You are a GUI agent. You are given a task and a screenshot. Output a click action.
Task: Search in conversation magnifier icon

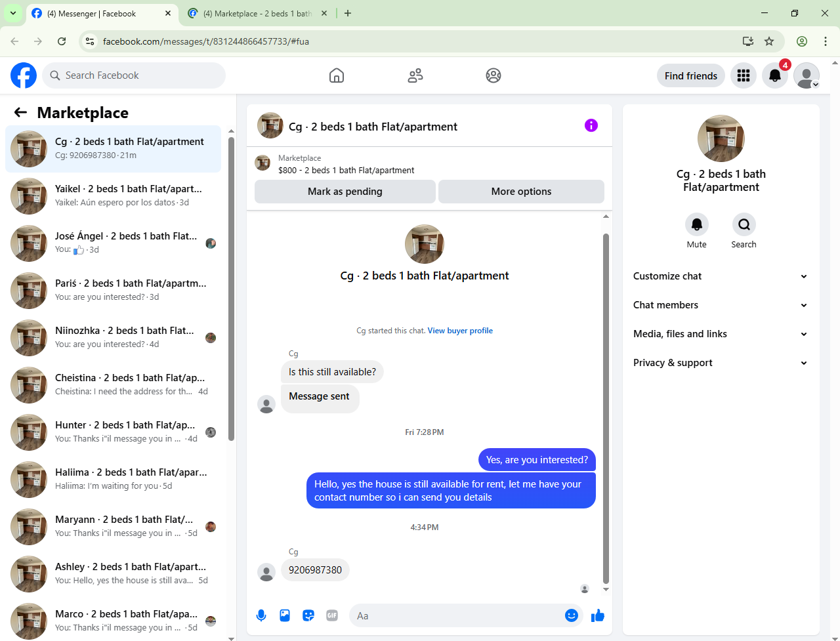(744, 224)
